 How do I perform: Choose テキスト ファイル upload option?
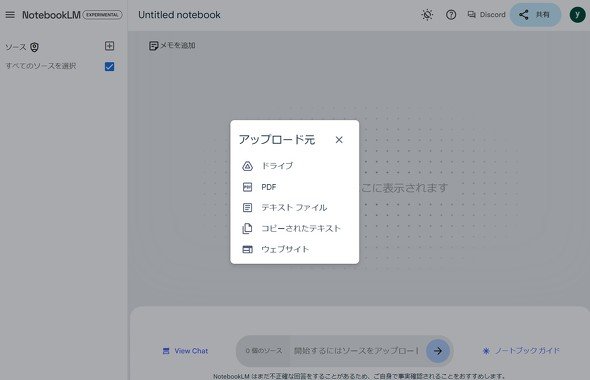tap(295, 208)
